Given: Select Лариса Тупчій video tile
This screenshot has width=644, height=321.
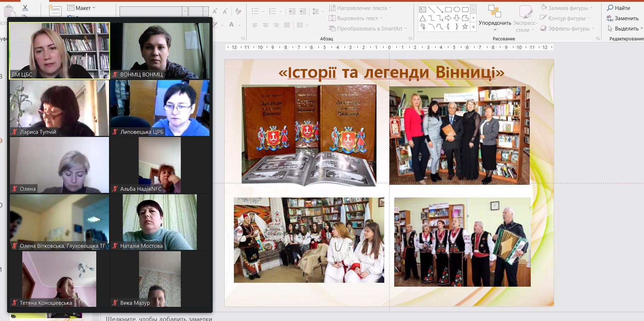Looking at the screenshot, I should tap(59, 108).
